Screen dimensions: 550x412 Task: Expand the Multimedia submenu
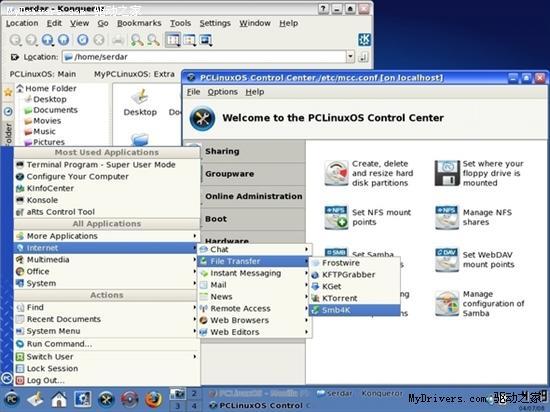pos(106,260)
